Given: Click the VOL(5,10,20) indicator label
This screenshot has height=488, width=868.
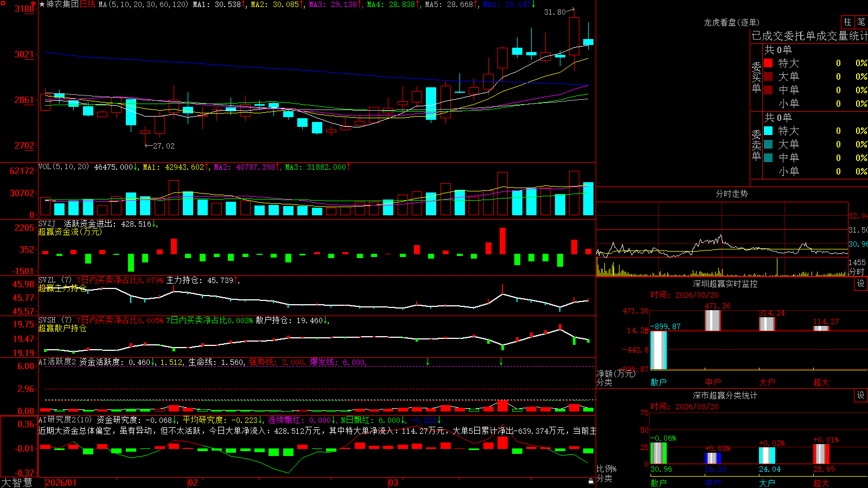Looking at the screenshot, I should coord(63,167).
